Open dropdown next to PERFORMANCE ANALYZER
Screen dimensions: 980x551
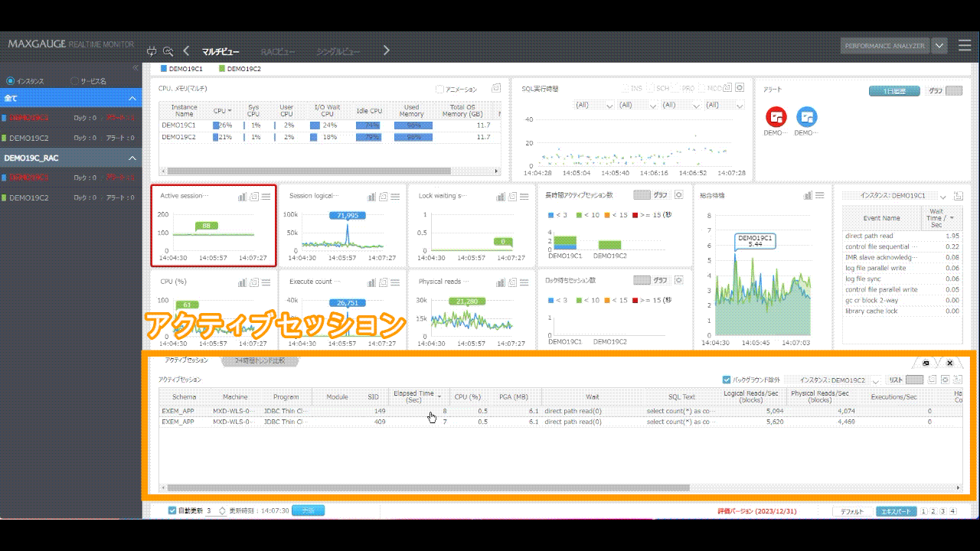pos(940,46)
